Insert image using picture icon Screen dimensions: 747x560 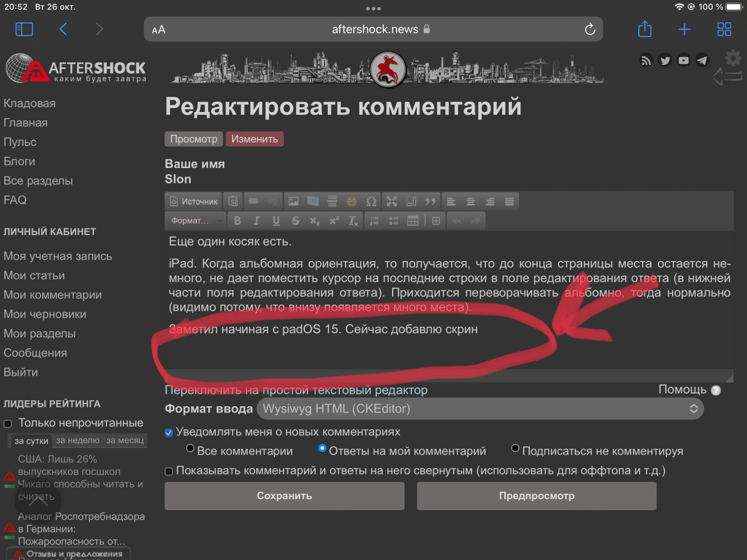pyautogui.click(x=294, y=202)
